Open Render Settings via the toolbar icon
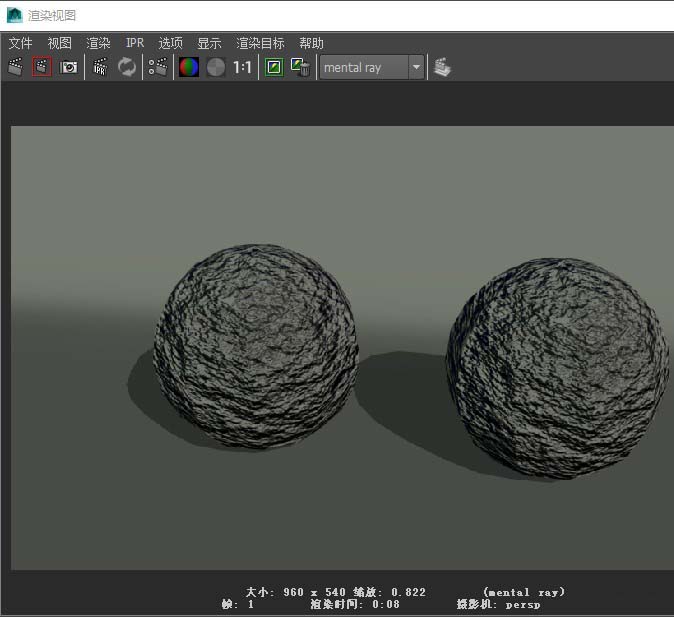The width and height of the screenshot is (674, 617). (x=158, y=67)
